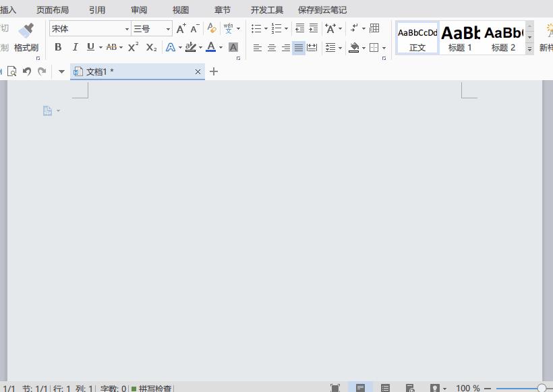Center-align text using the center icon
Viewport: 553px width, 392px height.
coord(271,48)
